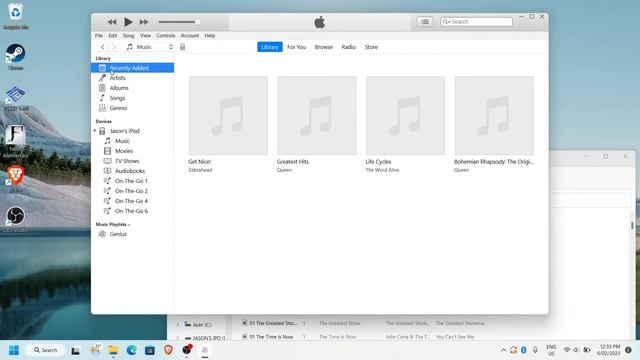
Task: Open Brave browser from the taskbar
Action: pos(168,350)
